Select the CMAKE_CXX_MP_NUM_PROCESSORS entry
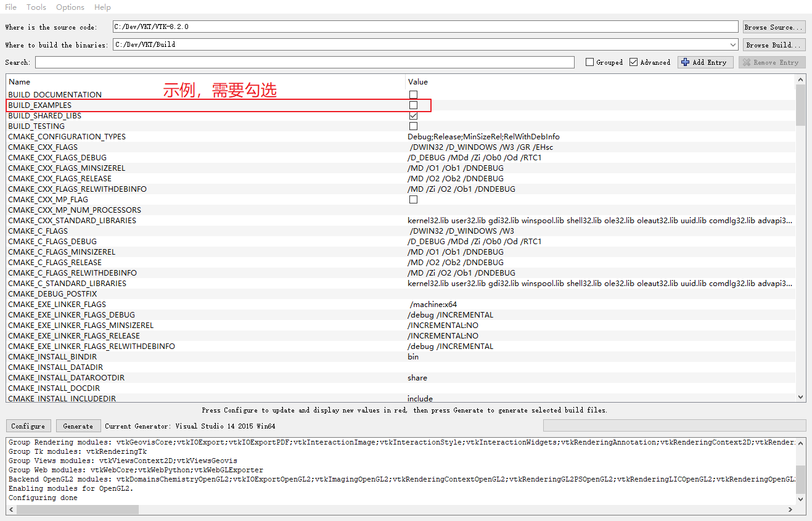 coord(75,210)
